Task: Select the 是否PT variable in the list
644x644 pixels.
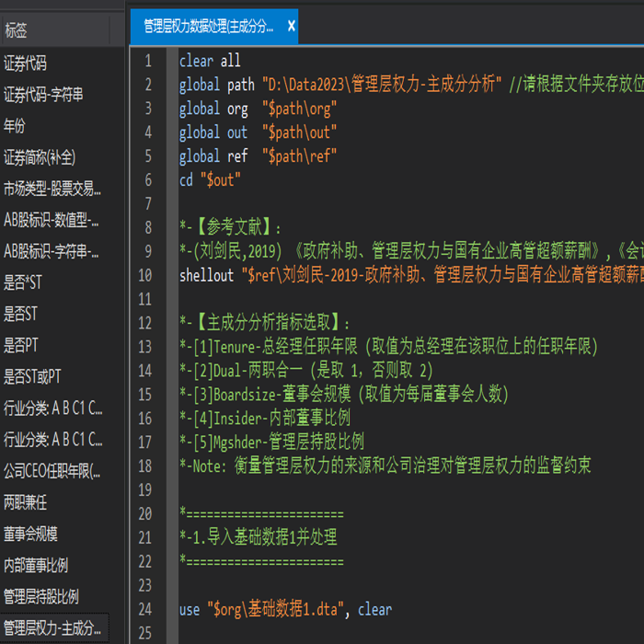Action: coord(21,346)
